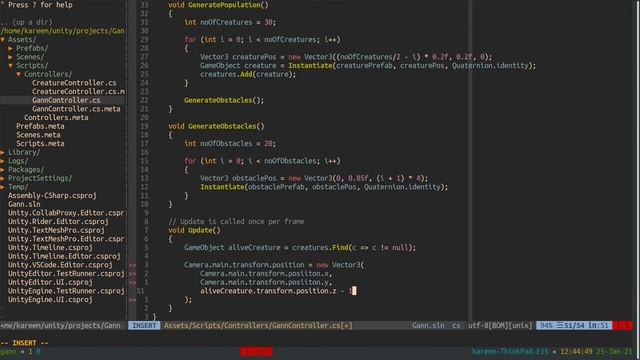Open Unity.TextMeshPro.Editor.csproj file
This screenshot has width=640, height=360.
pos(66,239)
